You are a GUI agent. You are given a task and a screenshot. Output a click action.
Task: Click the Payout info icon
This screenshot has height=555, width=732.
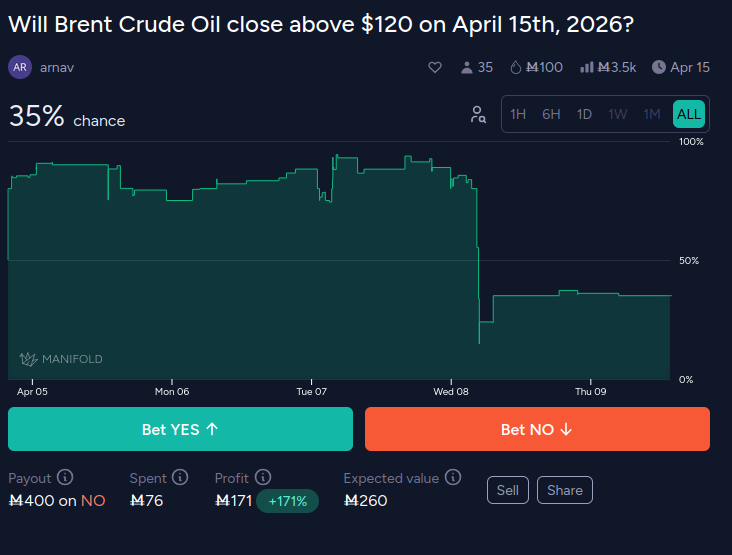point(65,478)
